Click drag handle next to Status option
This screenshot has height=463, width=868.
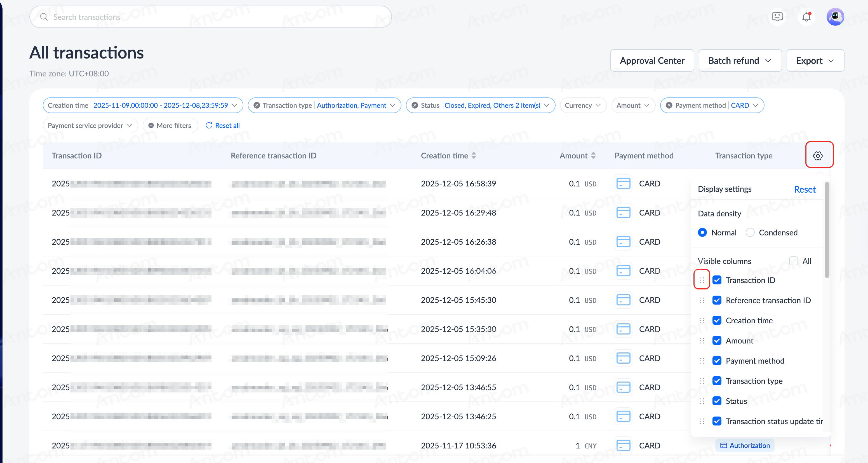[x=702, y=401]
